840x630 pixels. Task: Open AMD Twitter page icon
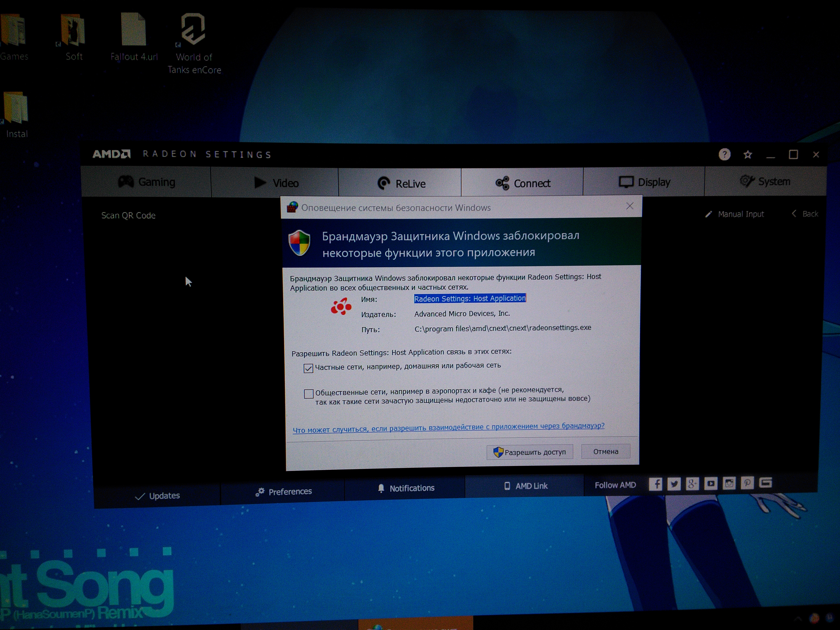tap(674, 484)
